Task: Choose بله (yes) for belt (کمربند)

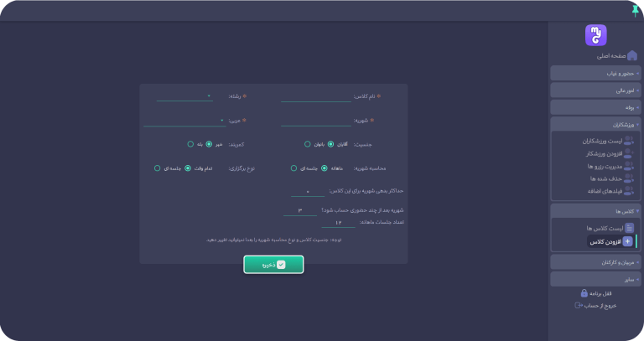Action: (190, 144)
